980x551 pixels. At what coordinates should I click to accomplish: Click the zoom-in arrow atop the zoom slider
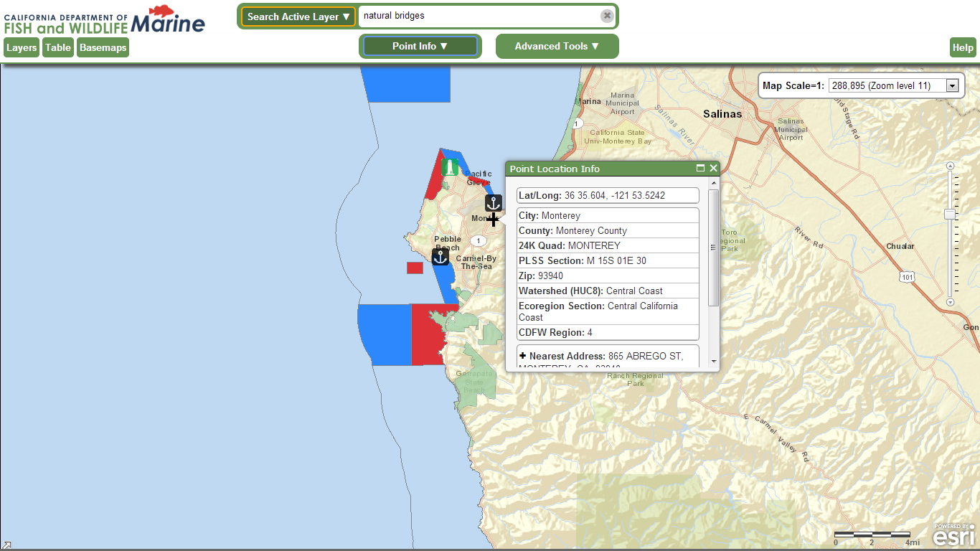951,166
